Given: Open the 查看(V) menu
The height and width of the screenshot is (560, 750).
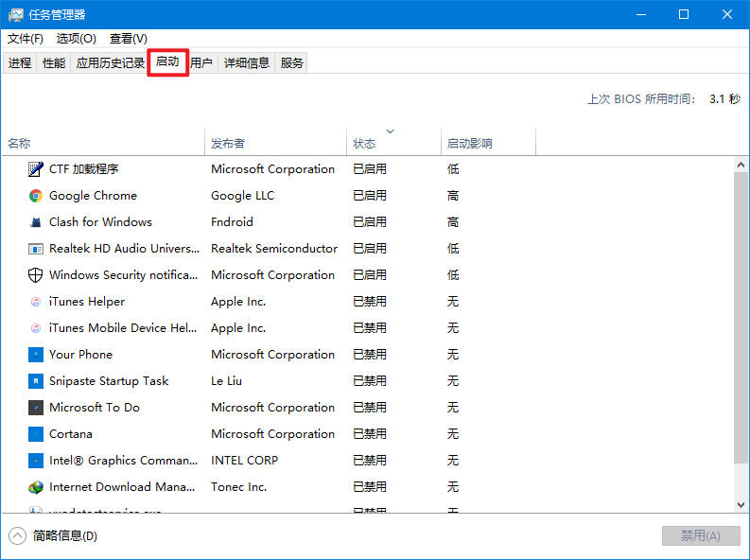Looking at the screenshot, I should pos(129,38).
